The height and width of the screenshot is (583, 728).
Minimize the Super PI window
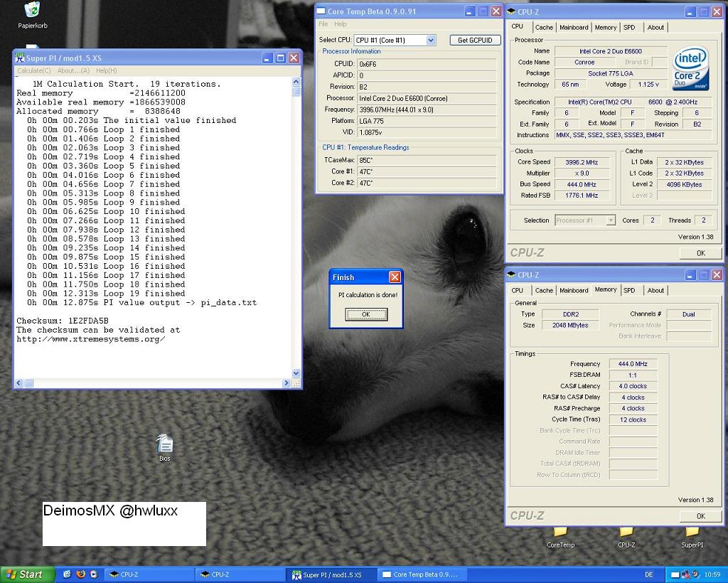point(267,58)
